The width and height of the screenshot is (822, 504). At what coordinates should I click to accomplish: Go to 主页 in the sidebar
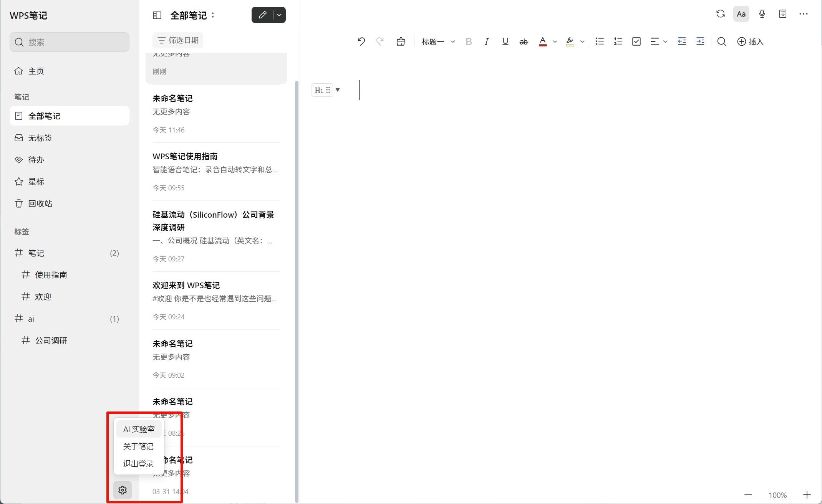[70, 71]
